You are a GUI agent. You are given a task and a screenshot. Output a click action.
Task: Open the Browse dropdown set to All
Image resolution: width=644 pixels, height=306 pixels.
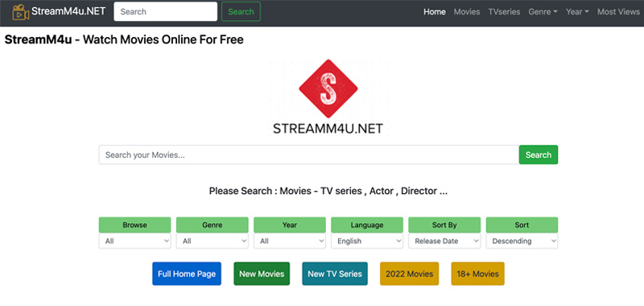coord(134,241)
